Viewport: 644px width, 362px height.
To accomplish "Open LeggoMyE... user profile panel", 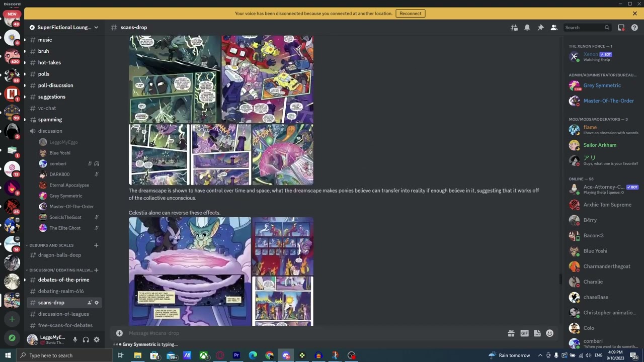I will coord(47,340).
